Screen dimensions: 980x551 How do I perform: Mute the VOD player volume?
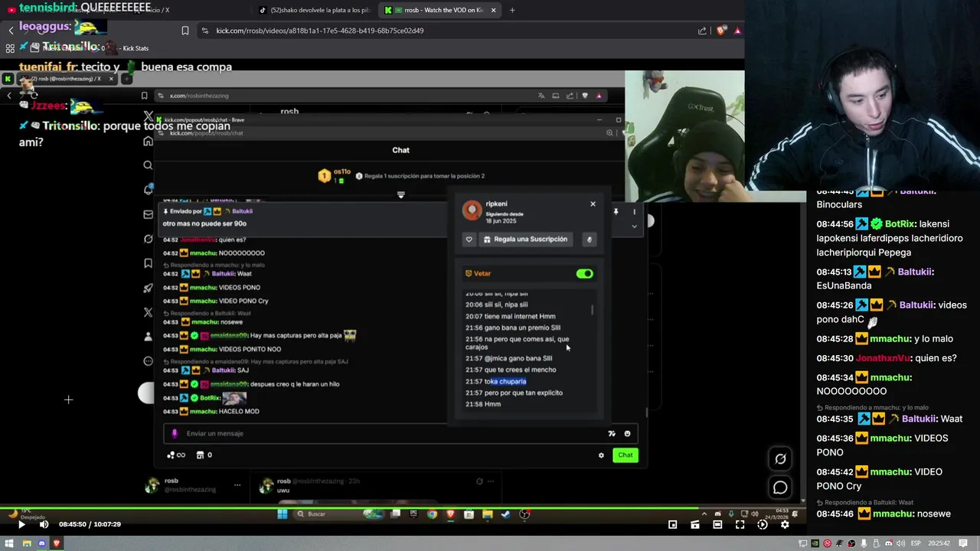pos(44,524)
